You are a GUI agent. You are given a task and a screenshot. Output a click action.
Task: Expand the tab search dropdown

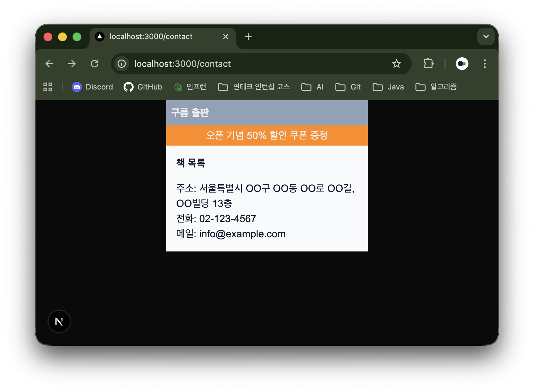click(486, 37)
